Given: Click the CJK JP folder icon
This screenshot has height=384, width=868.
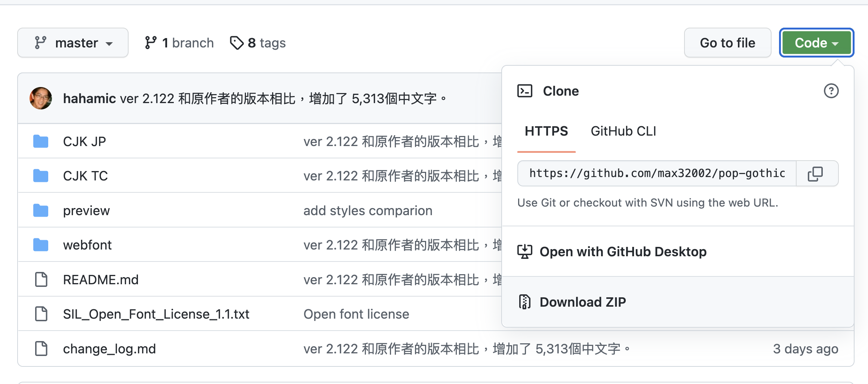Looking at the screenshot, I should coord(41,142).
